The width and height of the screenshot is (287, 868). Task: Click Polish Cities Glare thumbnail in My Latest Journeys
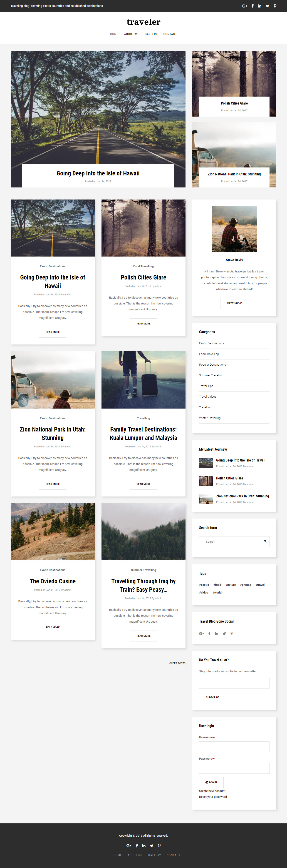206,481
